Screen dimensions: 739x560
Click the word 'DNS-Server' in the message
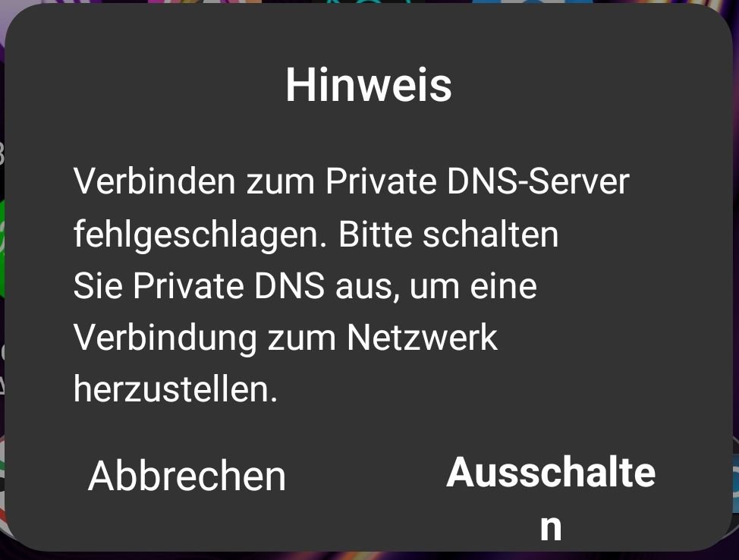[x=538, y=181]
